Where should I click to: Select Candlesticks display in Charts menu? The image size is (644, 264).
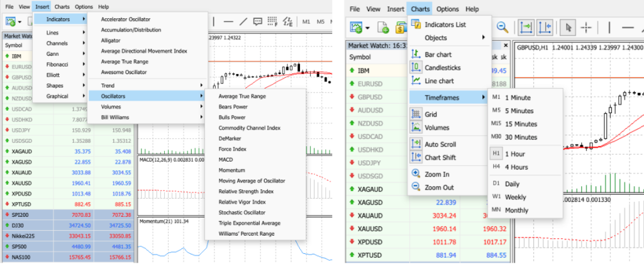click(442, 67)
